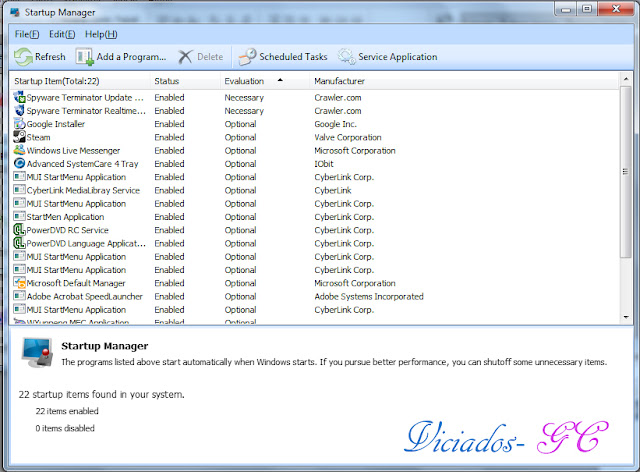Viewport: 640px width, 472px height.
Task: Minimize the Startup Manager window
Action: [x=566, y=9]
